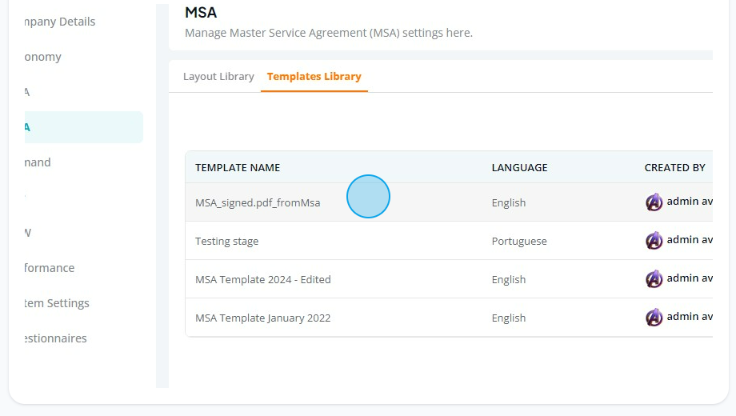The width and height of the screenshot is (736, 416).
Task: Select the Templates Library tab
Action: (314, 77)
